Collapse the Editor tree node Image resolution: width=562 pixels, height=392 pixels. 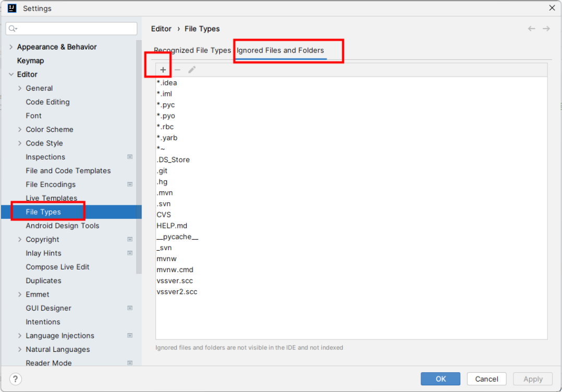11,75
